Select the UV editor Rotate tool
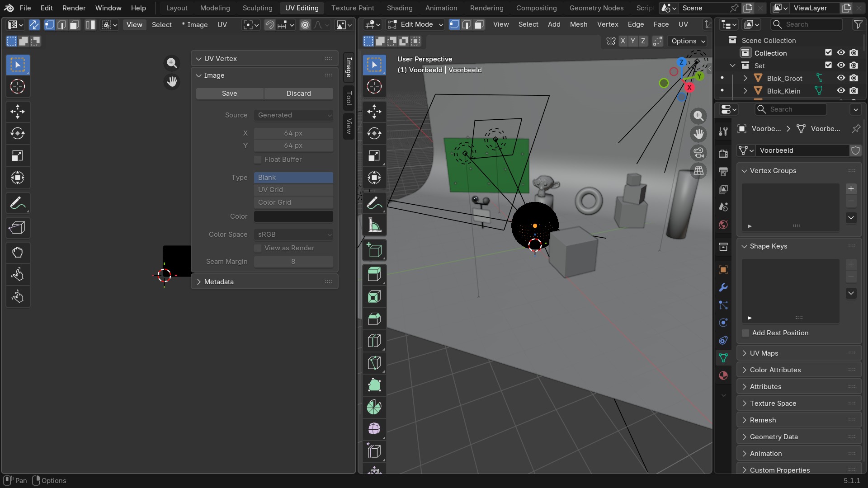Viewport: 868px width, 488px height. pyautogui.click(x=18, y=134)
